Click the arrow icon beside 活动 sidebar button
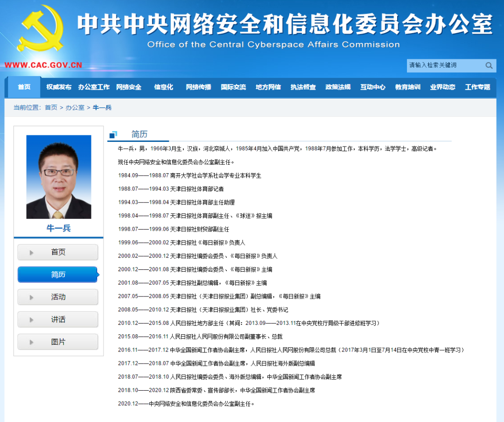 (32, 297)
